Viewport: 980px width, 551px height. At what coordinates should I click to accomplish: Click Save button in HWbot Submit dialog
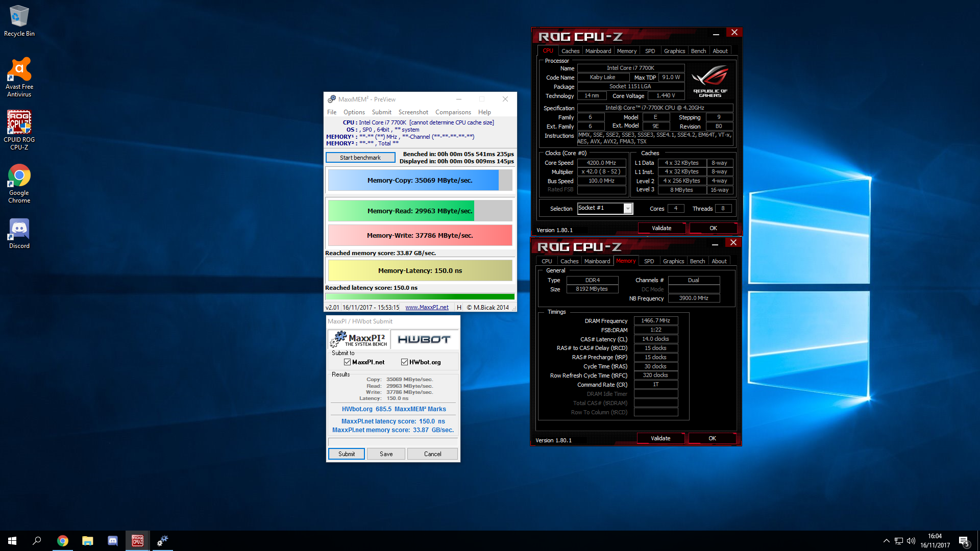[386, 454]
